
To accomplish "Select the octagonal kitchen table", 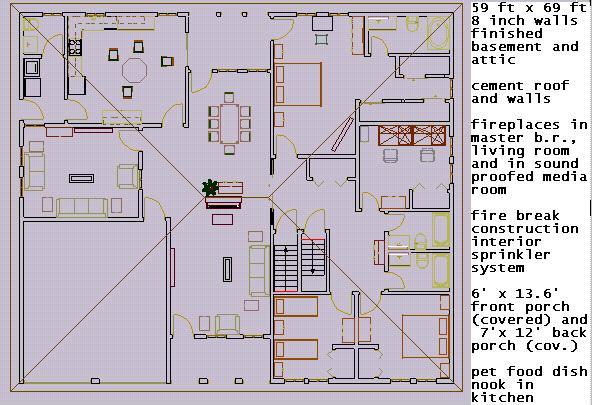I will click(x=134, y=70).
